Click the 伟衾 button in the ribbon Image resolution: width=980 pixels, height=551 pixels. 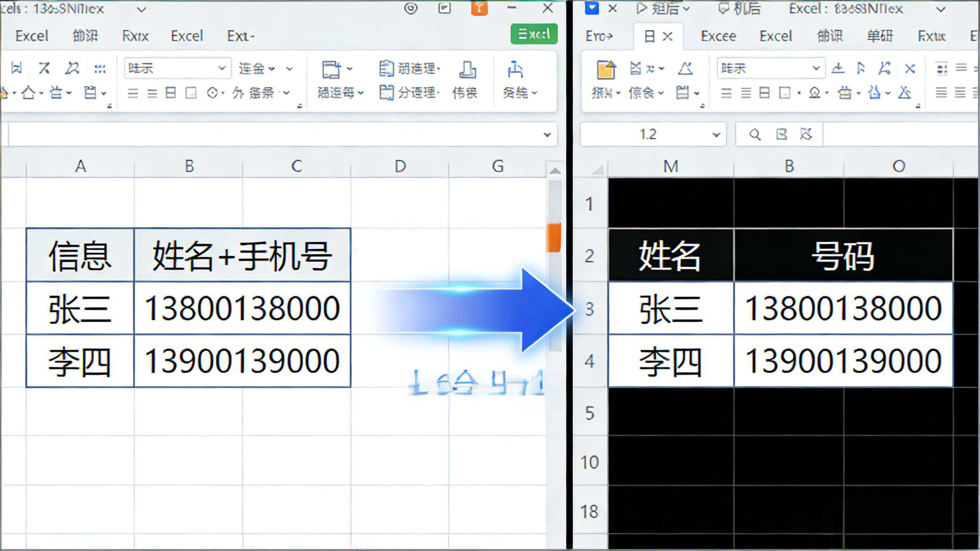467,93
